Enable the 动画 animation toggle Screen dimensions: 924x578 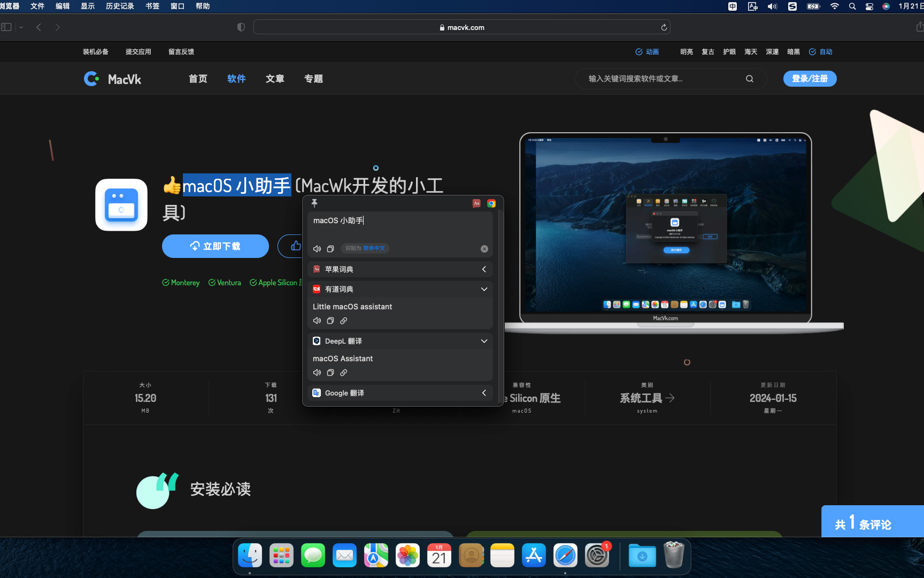pyautogui.click(x=646, y=51)
